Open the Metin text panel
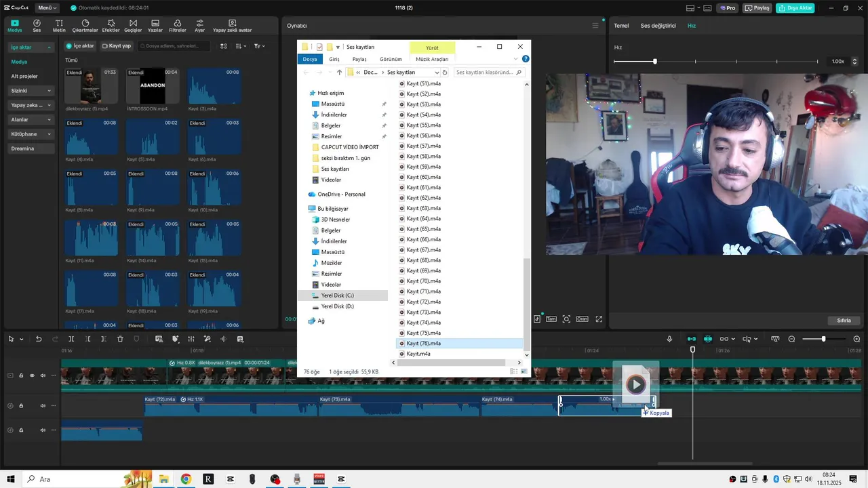Screen dimensions: 868x488 pos(59,26)
